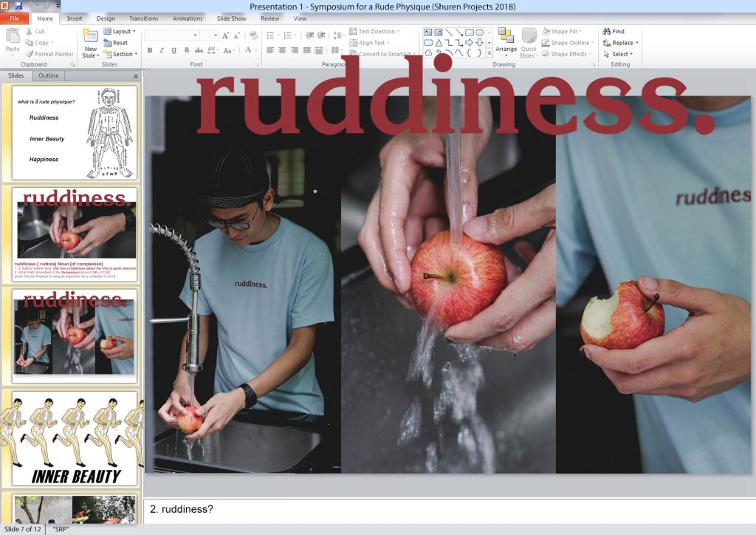Screen dimensions: 756x535
Task: Click the Find binoculars button
Action: 614,32
